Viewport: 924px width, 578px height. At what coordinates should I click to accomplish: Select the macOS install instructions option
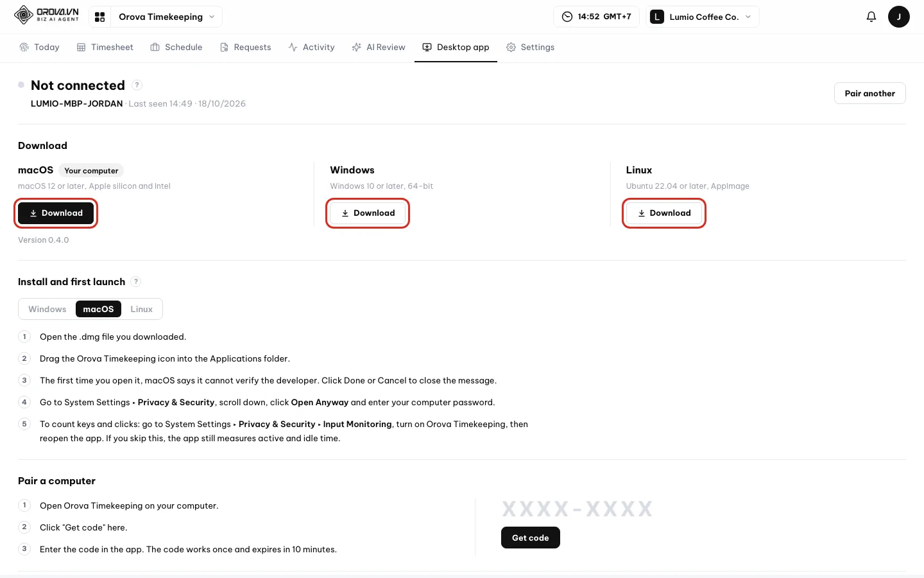(x=98, y=309)
